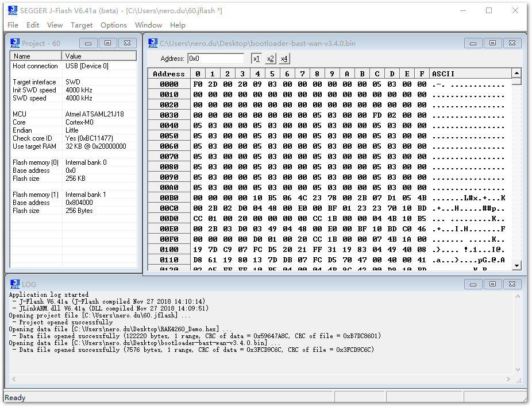This screenshot has width=532, height=407.
Task: Click LOG panel scroll up arrow
Action: coord(518,296)
